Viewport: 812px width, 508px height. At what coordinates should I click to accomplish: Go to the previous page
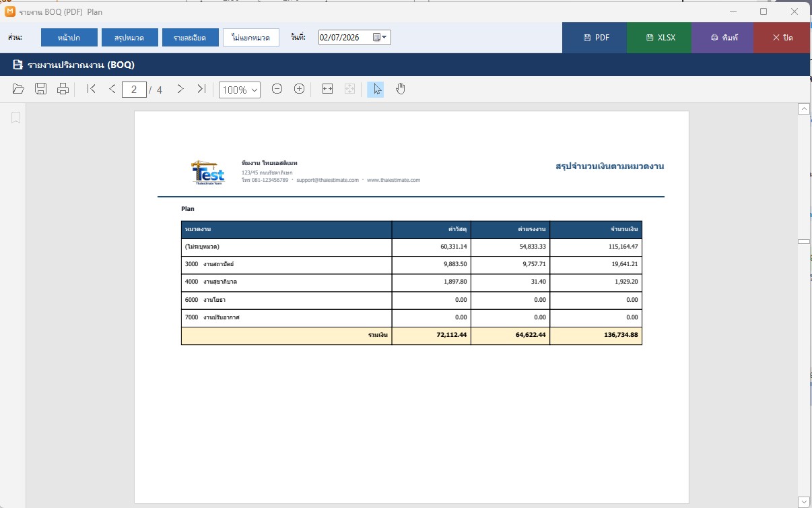(112, 89)
